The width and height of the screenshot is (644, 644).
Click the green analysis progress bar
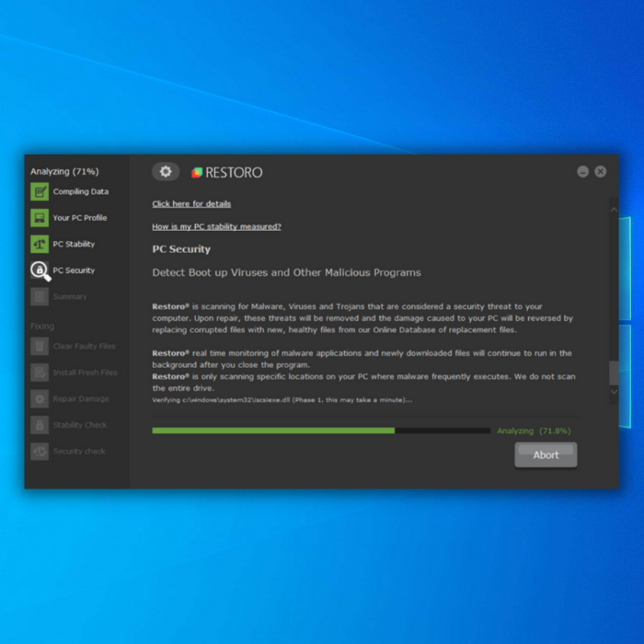tap(321, 431)
